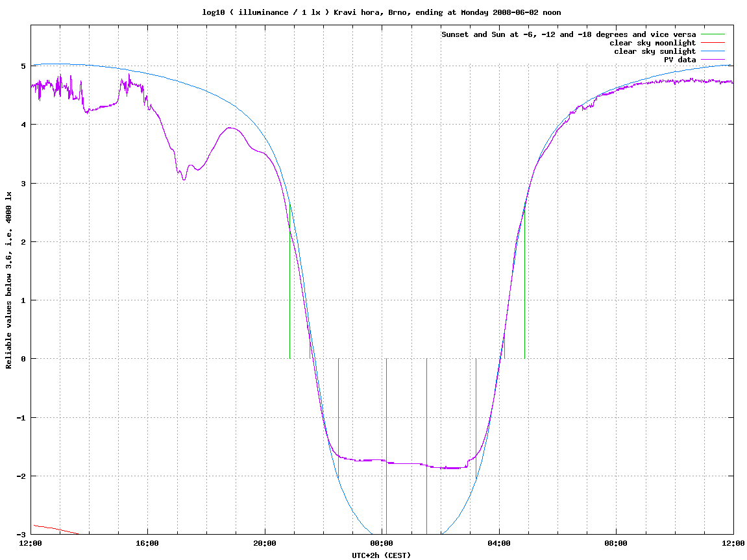Click the y-axis tick label 4

(x=23, y=125)
